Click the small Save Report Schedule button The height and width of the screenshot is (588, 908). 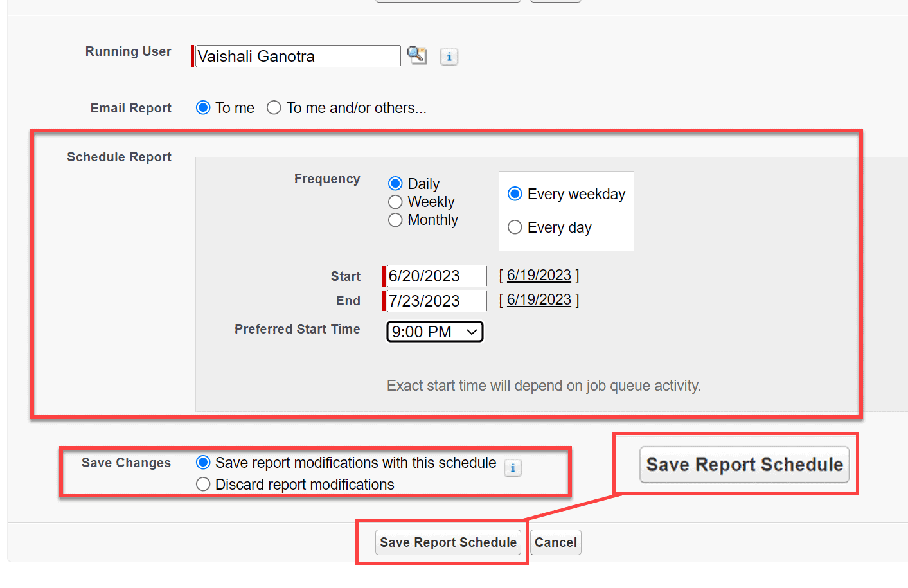[x=448, y=542]
